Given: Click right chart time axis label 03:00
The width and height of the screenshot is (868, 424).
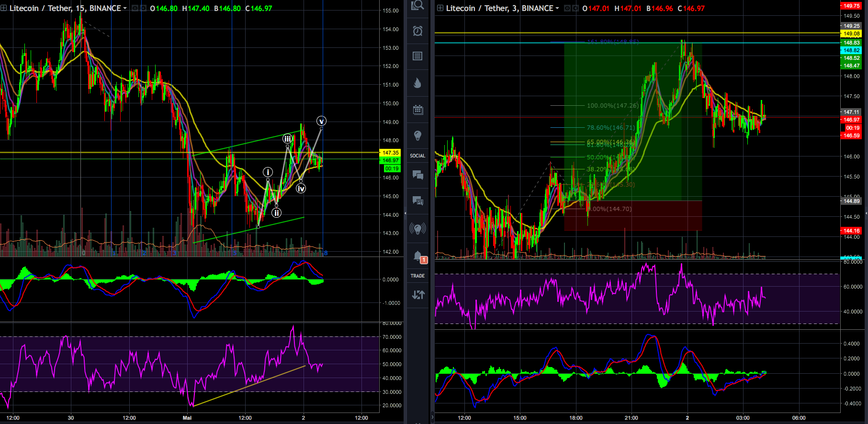Looking at the screenshot, I should point(743,418).
